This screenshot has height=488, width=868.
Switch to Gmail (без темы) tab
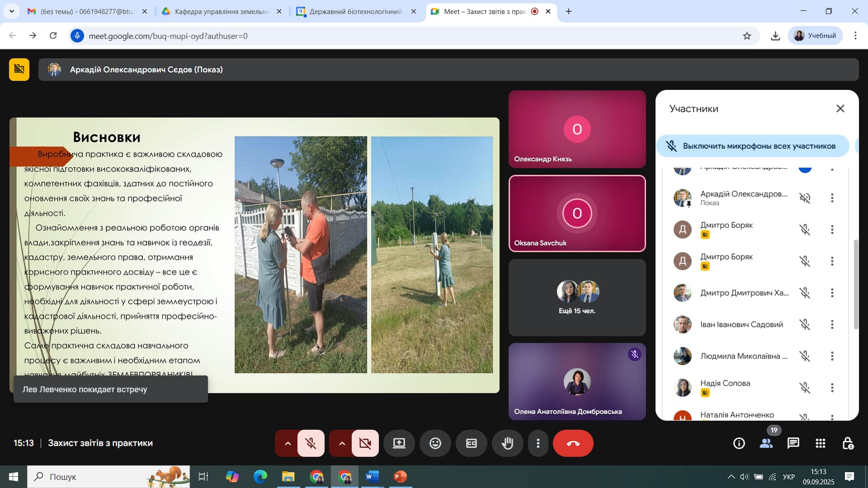tap(87, 11)
